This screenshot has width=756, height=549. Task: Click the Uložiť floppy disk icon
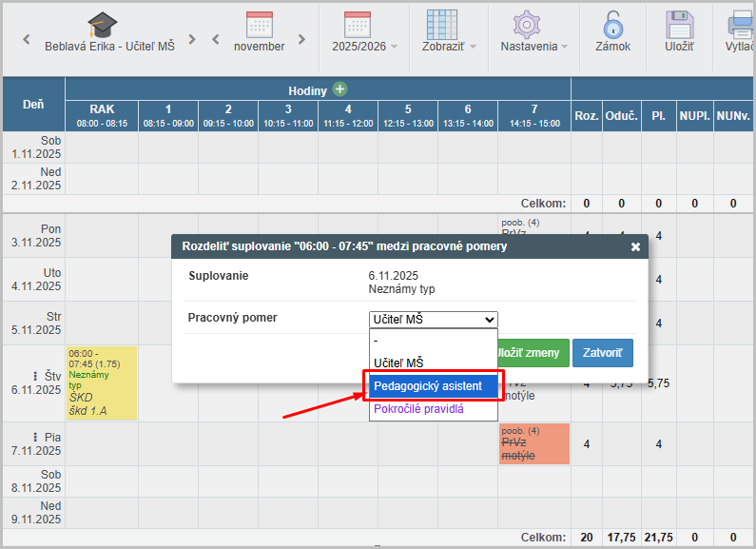[679, 25]
